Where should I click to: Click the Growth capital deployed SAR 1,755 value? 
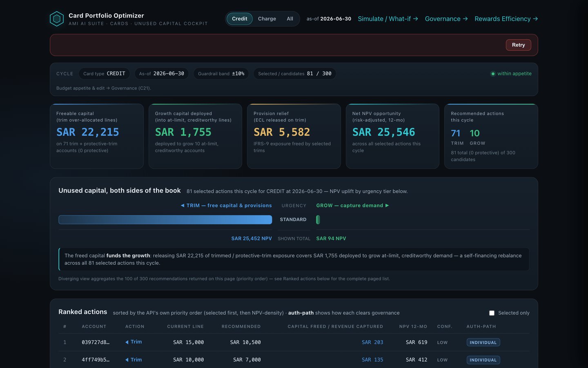click(183, 132)
